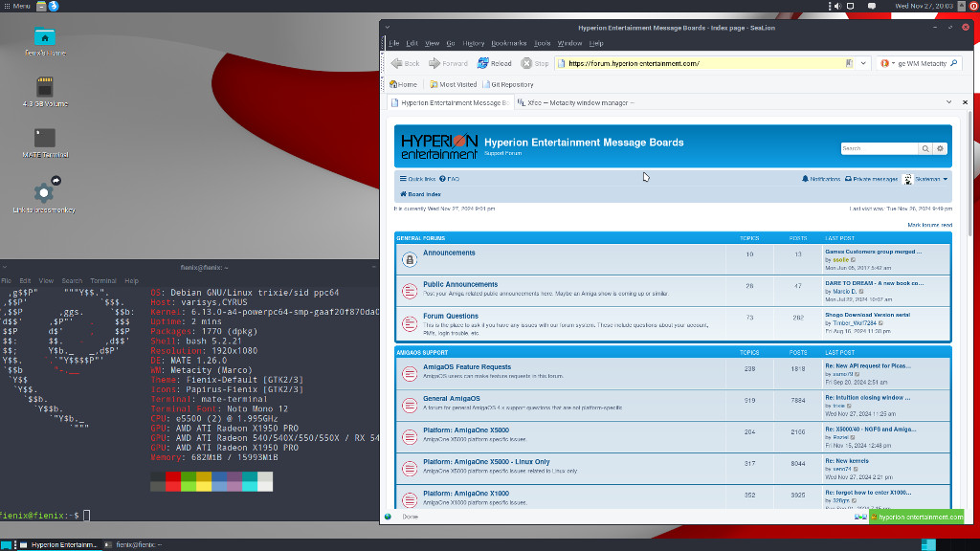Open the FAQ page
Screen dimensions: 980x551
[x=450, y=179]
